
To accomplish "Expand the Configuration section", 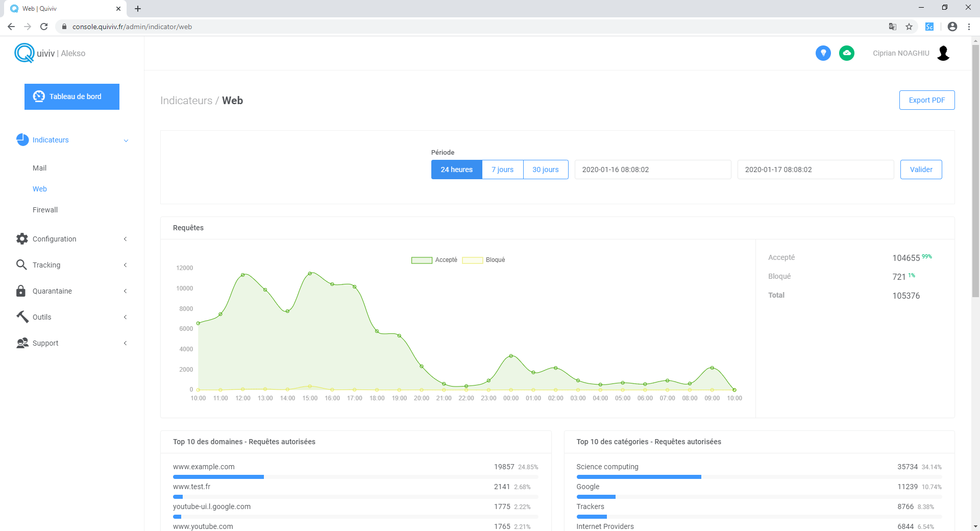I will click(126, 238).
